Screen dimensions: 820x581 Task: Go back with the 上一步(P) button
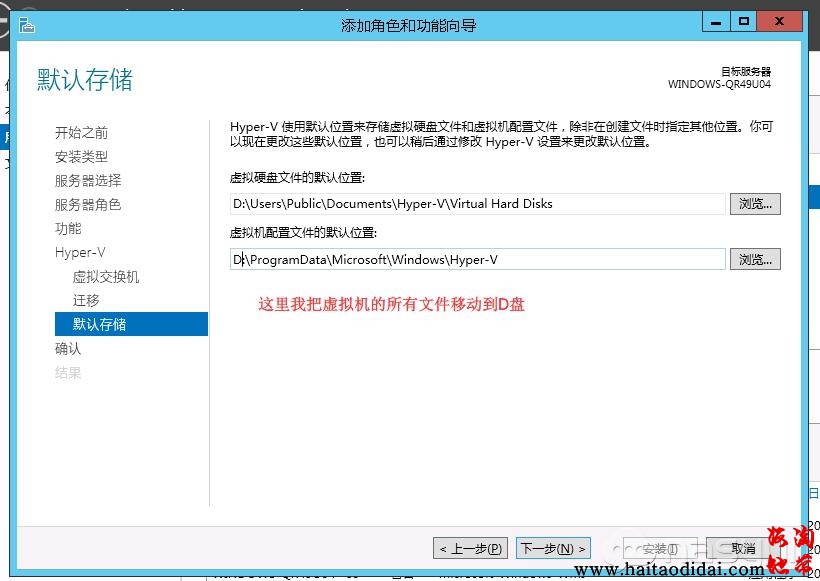471,549
